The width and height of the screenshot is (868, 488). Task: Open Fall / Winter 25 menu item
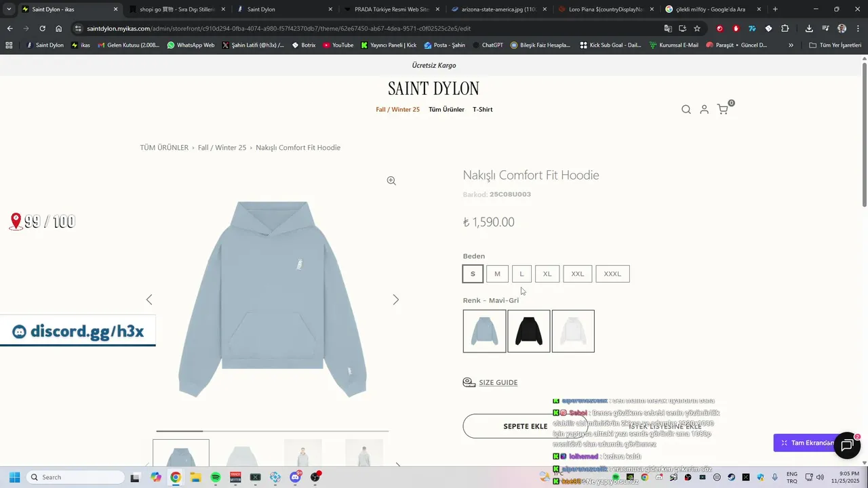(x=398, y=110)
